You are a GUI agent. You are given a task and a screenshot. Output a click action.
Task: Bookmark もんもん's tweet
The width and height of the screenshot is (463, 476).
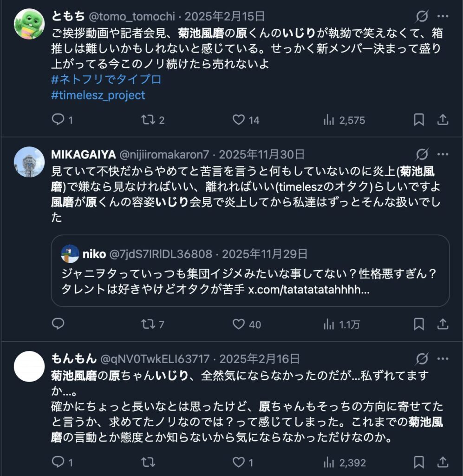coord(420,463)
